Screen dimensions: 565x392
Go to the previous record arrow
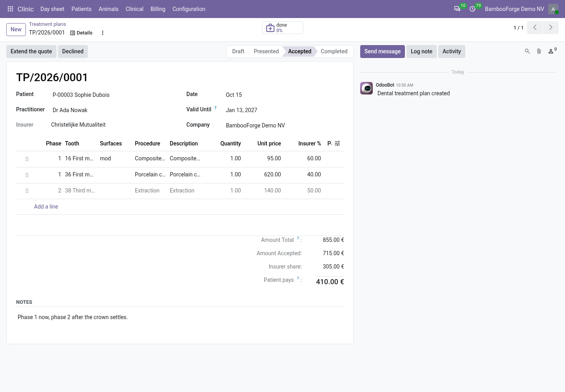point(535,27)
